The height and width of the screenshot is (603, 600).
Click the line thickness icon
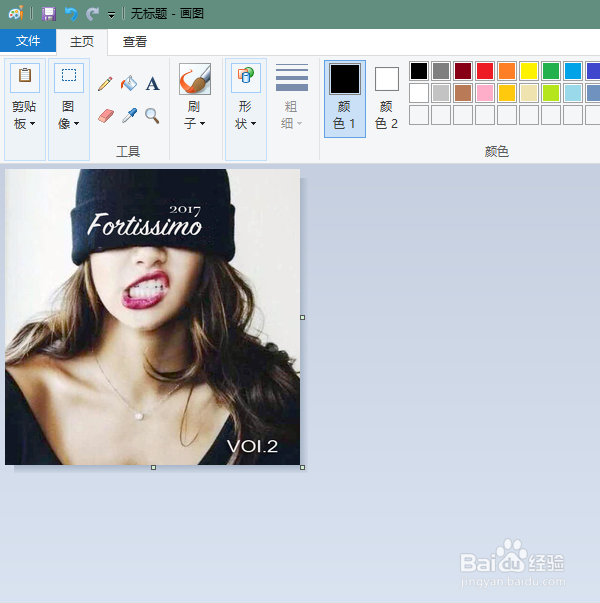(x=292, y=77)
